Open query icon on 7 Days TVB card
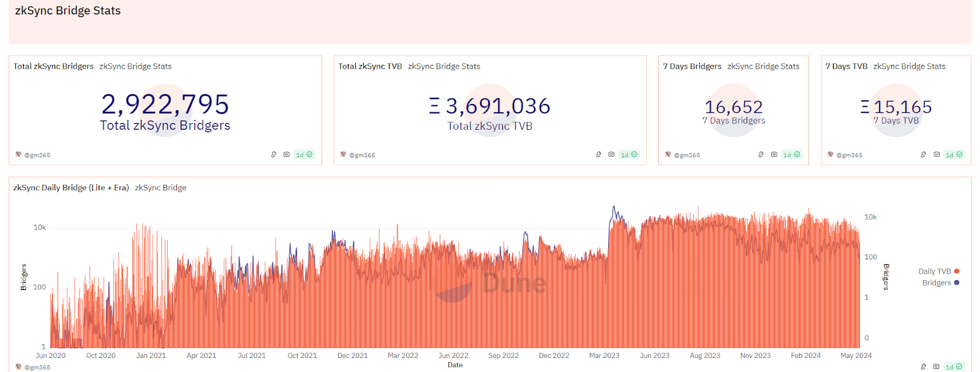Screen dimensions: 980x372 [x=923, y=155]
